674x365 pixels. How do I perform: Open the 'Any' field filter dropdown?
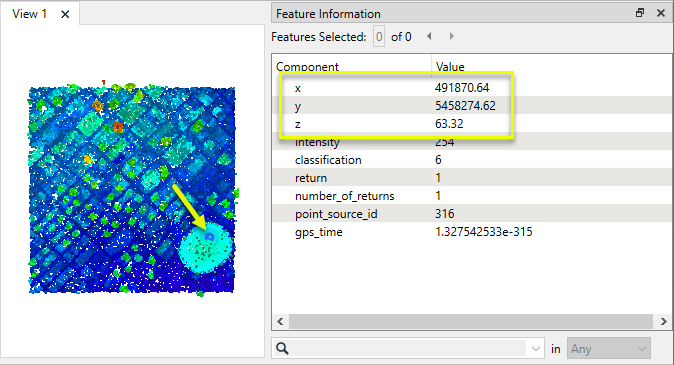coord(609,349)
